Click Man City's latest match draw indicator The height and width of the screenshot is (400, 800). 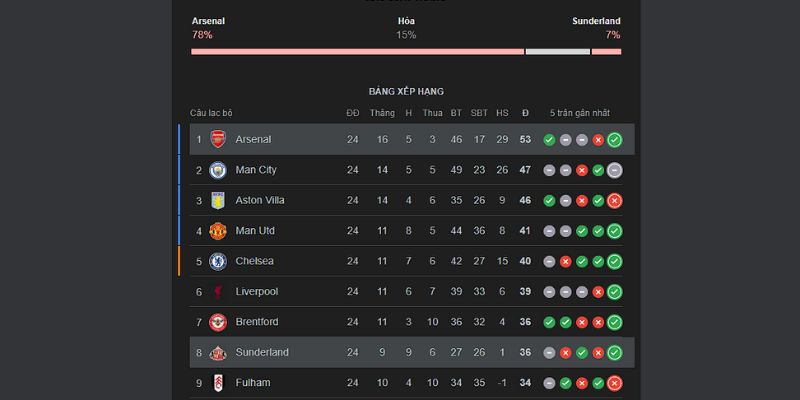[x=614, y=170]
